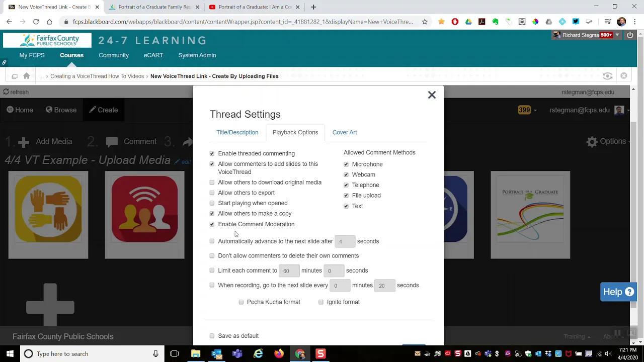Toggle Enable threaded commenting checkbox
The image size is (644, 362).
click(x=212, y=153)
